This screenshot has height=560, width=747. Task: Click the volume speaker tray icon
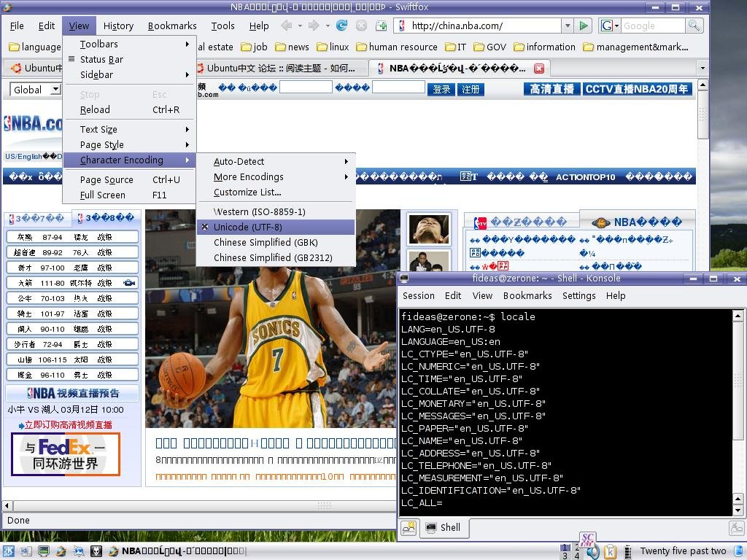(594, 552)
